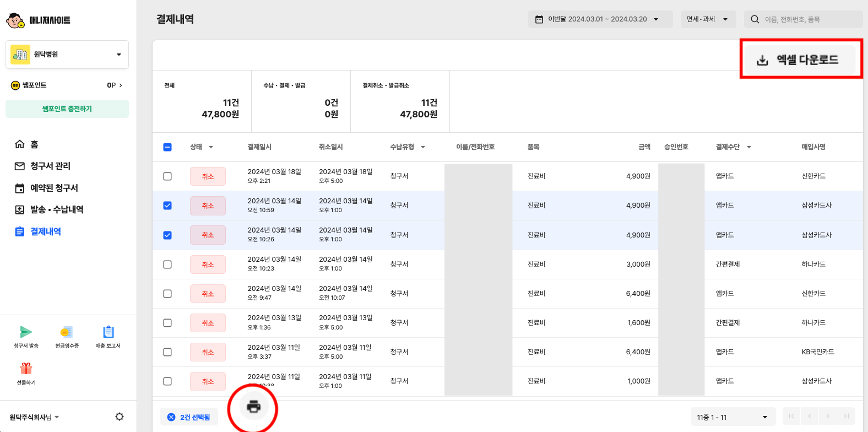Open the 이번달 date range dropdown
Image resolution: width=868 pixels, height=432 pixels.
(x=600, y=19)
